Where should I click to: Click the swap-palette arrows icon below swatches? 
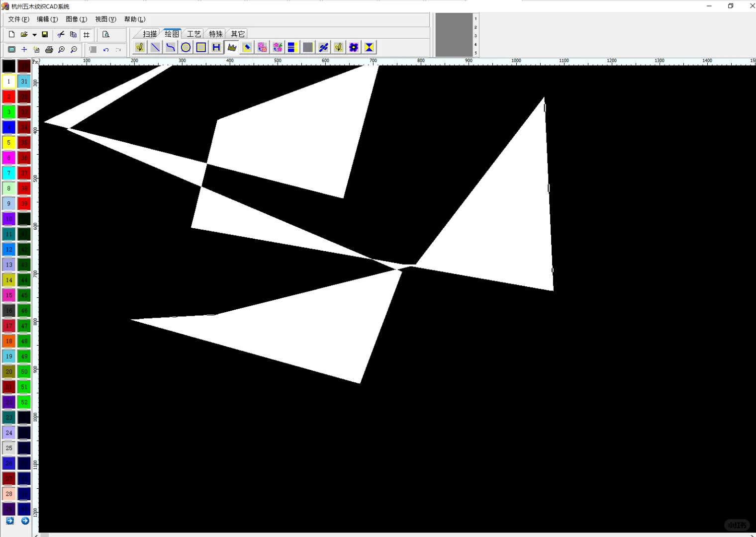10,521
